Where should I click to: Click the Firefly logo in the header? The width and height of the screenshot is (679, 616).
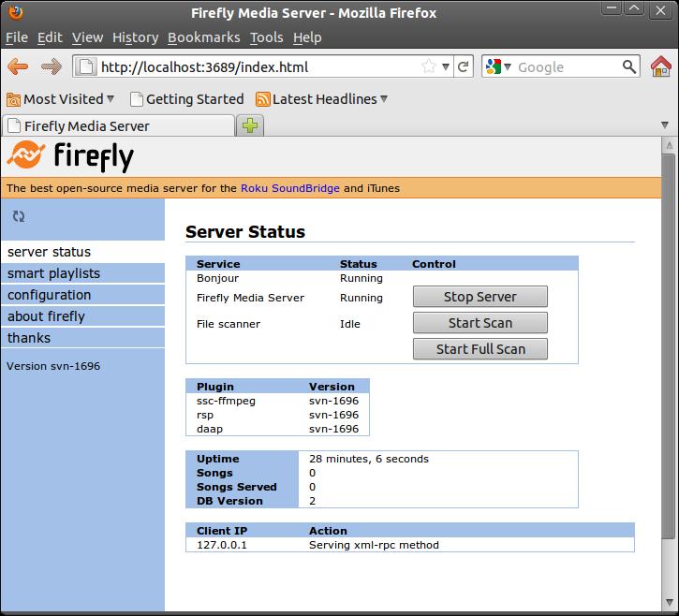[70, 156]
